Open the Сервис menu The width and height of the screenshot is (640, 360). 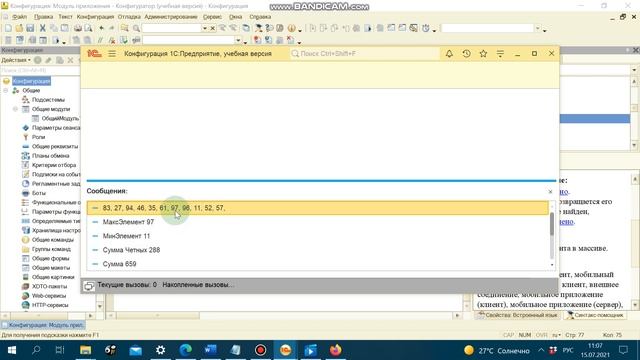212,17
